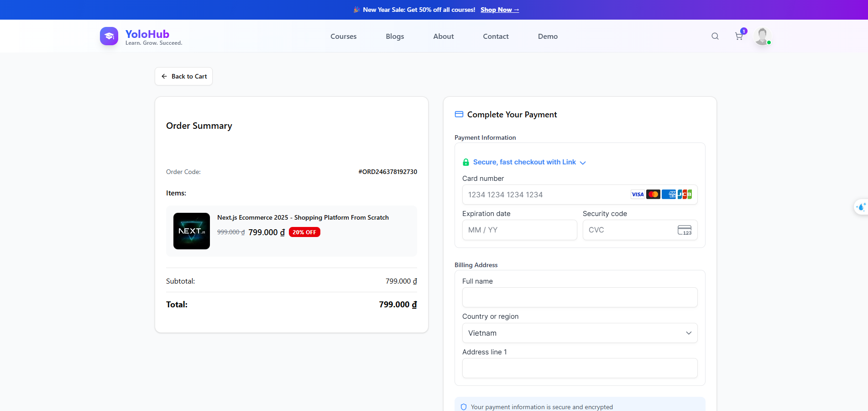Select the Full name input box
The width and height of the screenshot is (868, 411).
pos(580,297)
